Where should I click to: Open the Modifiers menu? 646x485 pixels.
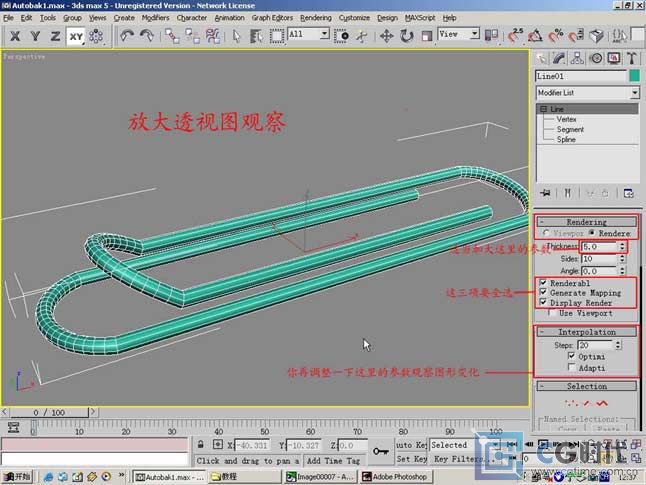click(155, 18)
